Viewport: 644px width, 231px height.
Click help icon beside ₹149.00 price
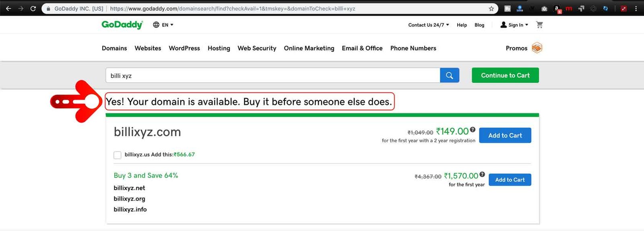[x=473, y=129]
